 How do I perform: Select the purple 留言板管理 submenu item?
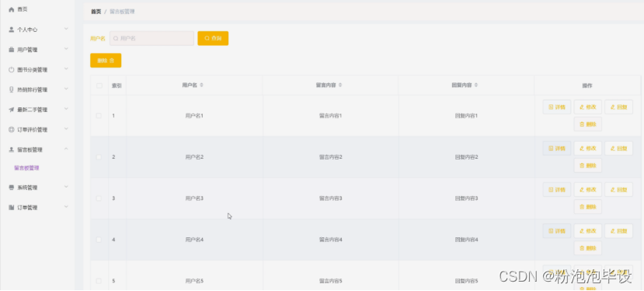pos(26,168)
